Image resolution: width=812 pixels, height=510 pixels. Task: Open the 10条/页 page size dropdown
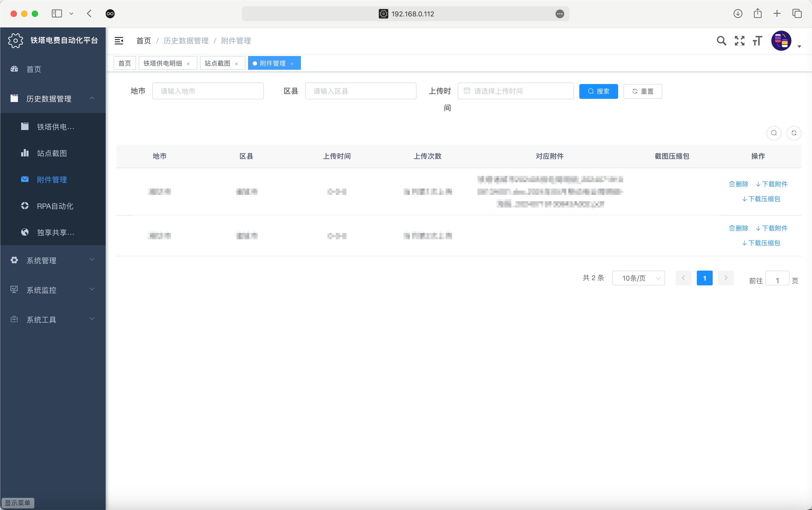tap(638, 278)
